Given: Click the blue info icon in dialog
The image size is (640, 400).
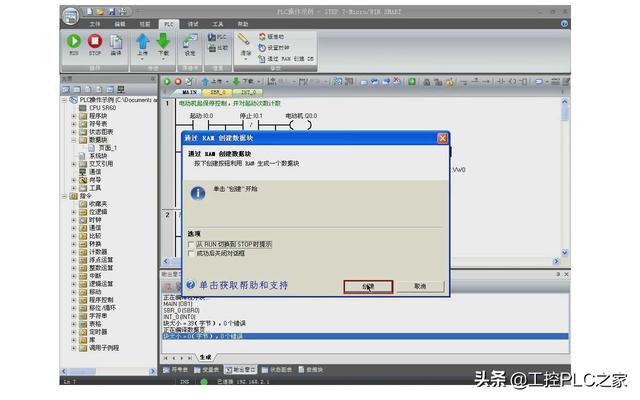Looking at the screenshot, I should coord(198,193).
